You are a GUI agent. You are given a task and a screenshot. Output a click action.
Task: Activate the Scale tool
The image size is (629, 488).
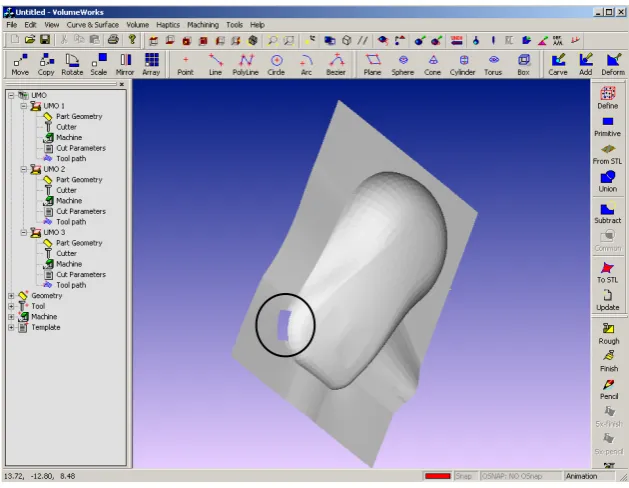[x=99, y=65]
